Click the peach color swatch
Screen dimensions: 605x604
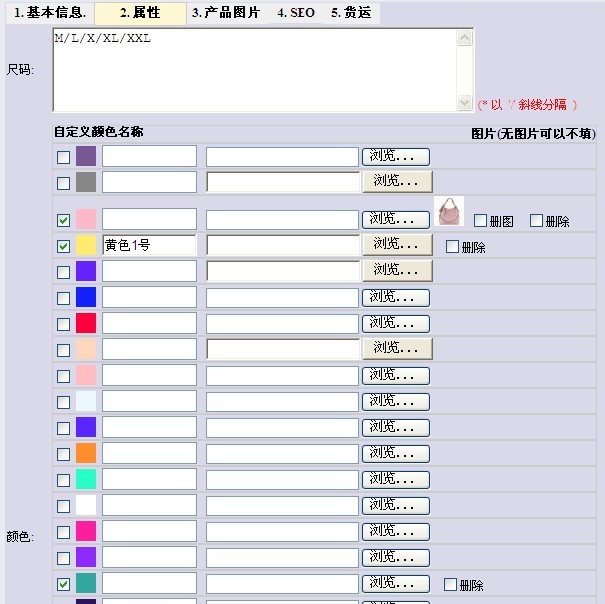click(x=86, y=349)
